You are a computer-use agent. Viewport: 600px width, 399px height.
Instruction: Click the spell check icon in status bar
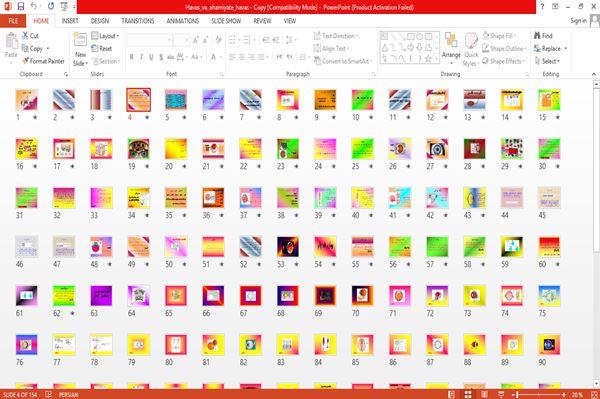tap(49, 394)
